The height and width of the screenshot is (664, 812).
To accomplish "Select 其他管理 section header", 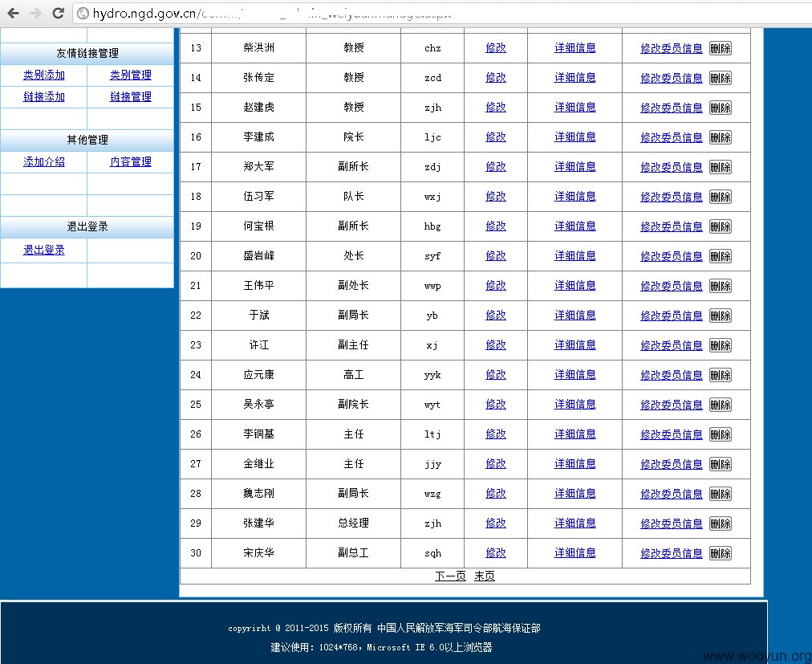I will [x=87, y=140].
